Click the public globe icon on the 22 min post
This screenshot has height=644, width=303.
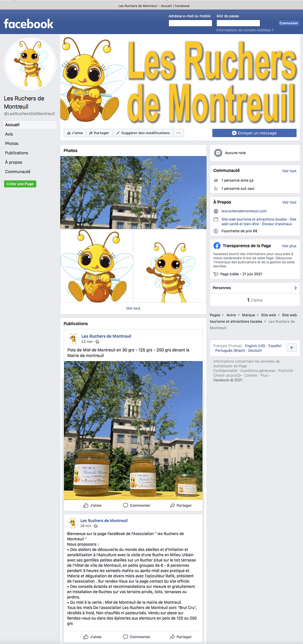97,342
